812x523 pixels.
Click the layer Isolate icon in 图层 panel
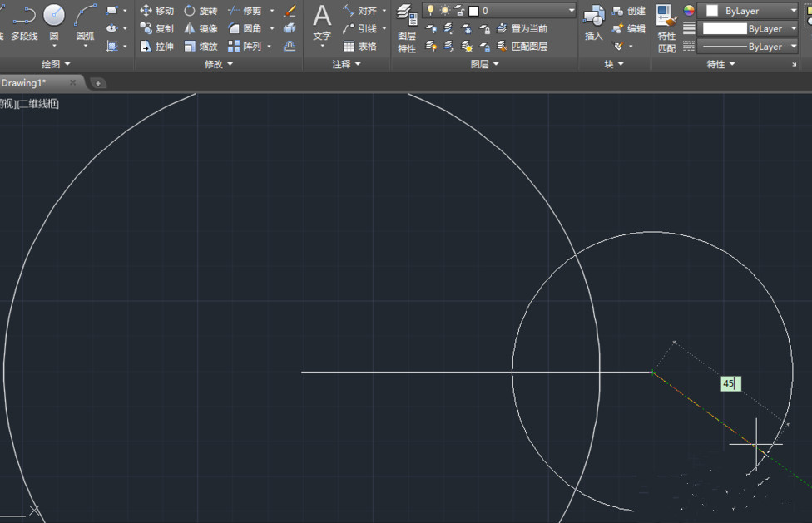[x=448, y=28]
